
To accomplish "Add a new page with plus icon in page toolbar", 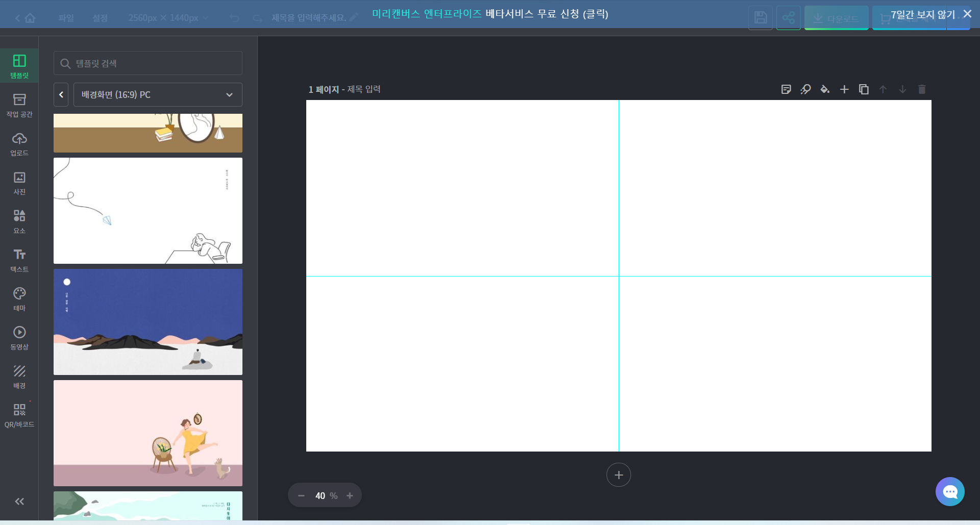I will click(x=844, y=89).
